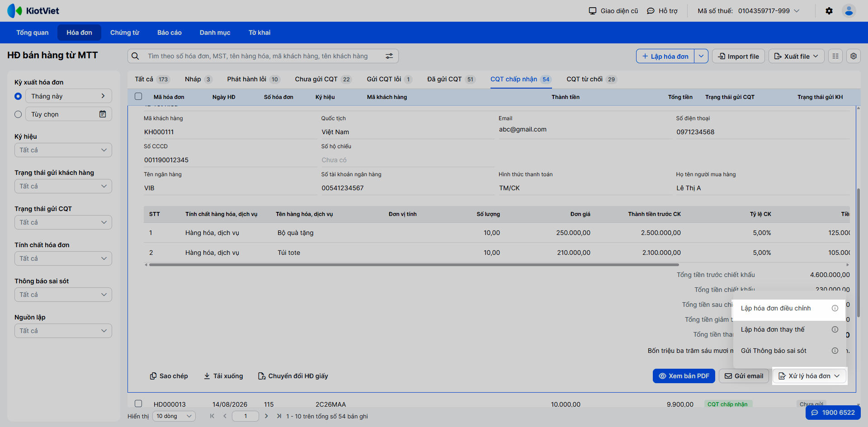Open advanced search filter sliders icon
The image size is (868, 427).
[x=389, y=56]
